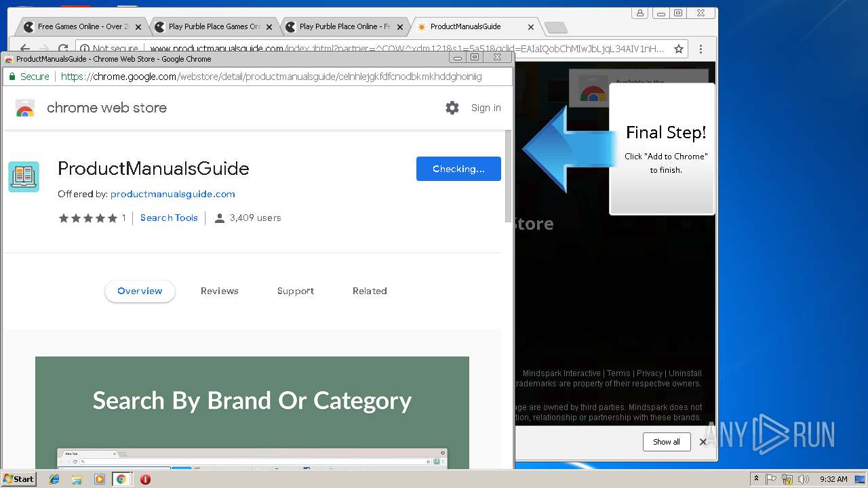Image resolution: width=868 pixels, height=488 pixels.
Task: Click Action Center flag tray icon
Action: click(x=771, y=479)
